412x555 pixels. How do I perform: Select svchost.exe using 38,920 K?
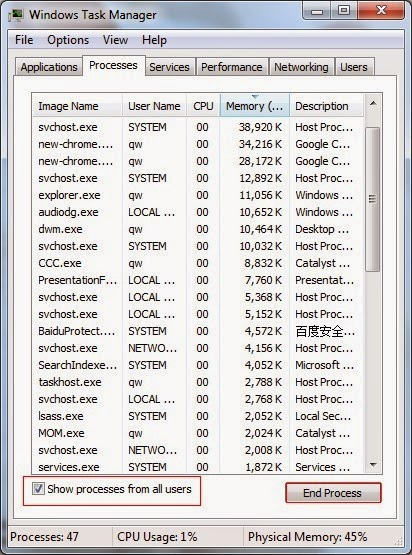(198, 127)
